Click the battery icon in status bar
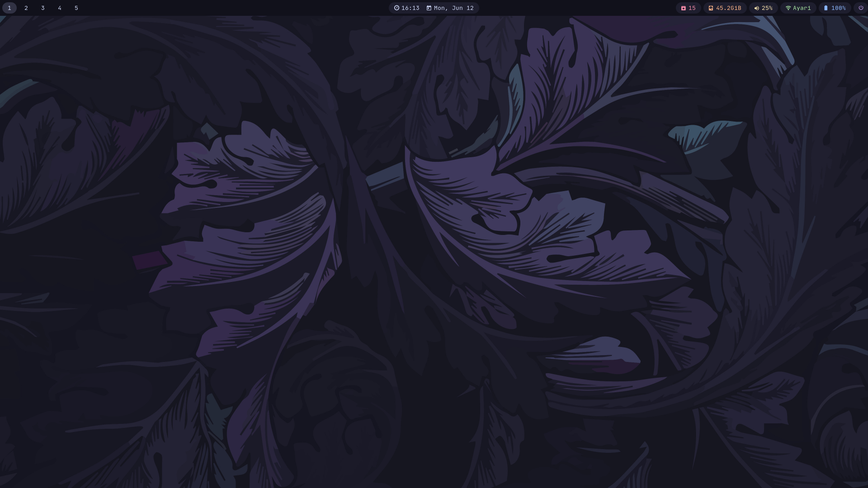868x488 pixels. click(826, 8)
